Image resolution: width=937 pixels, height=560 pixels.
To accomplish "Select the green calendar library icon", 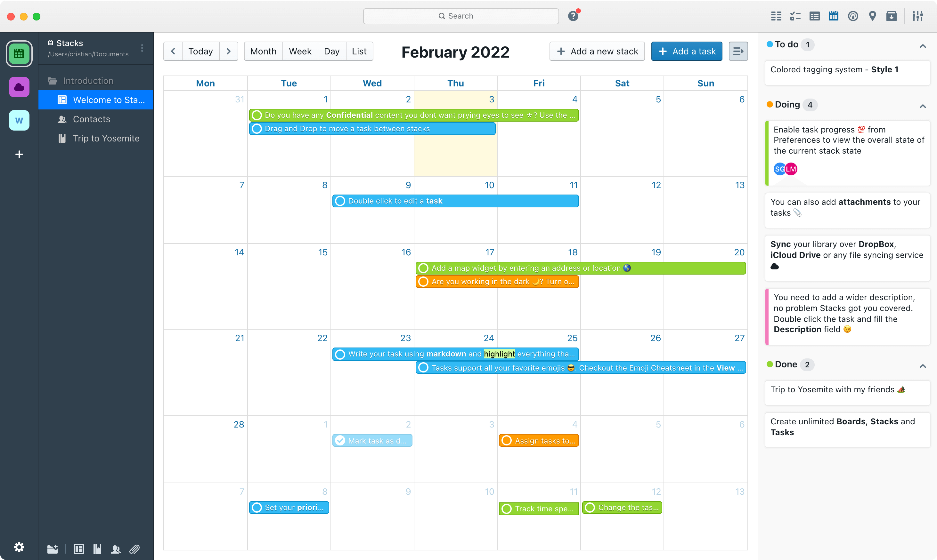I will click(19, 53).
